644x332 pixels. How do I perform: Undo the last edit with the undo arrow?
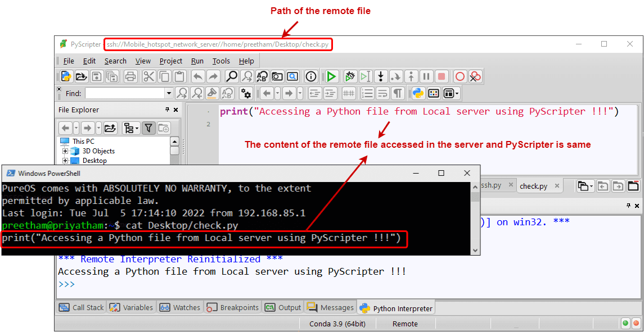coord(198,76)
